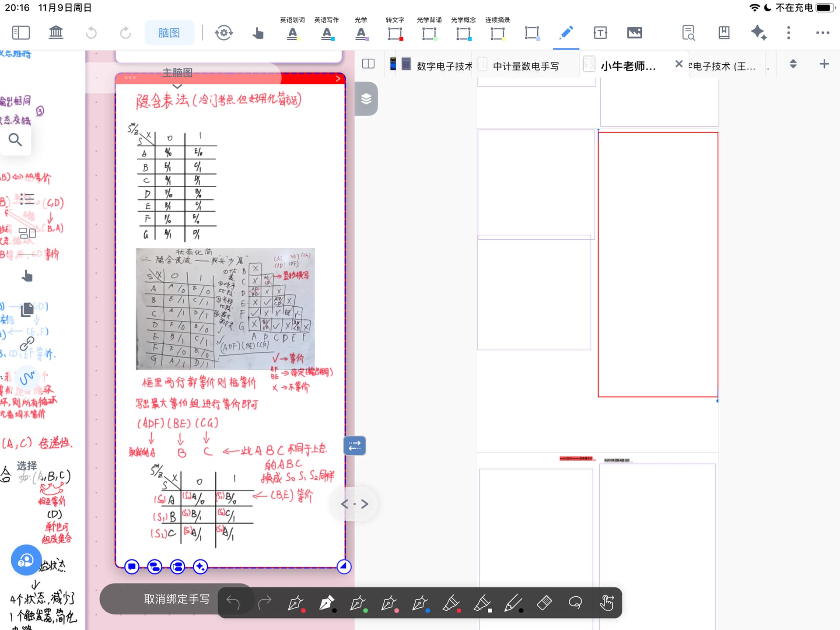
Task: Open the bookmark page icon
Action: coord(724,33)
